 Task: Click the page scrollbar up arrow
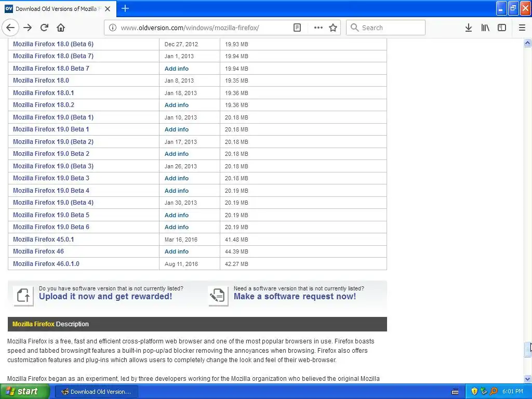pos(527,43)
